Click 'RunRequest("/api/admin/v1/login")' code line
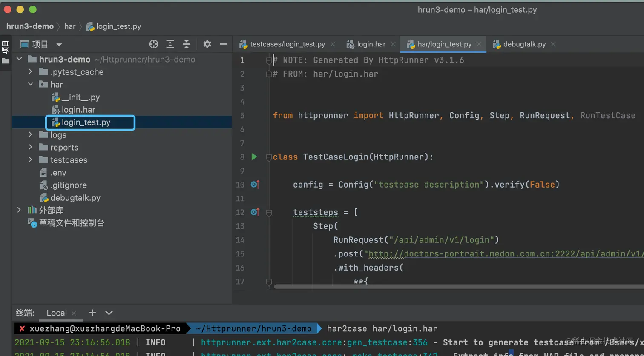The height and width of the screenshot is (356, 644). [416, 240]
